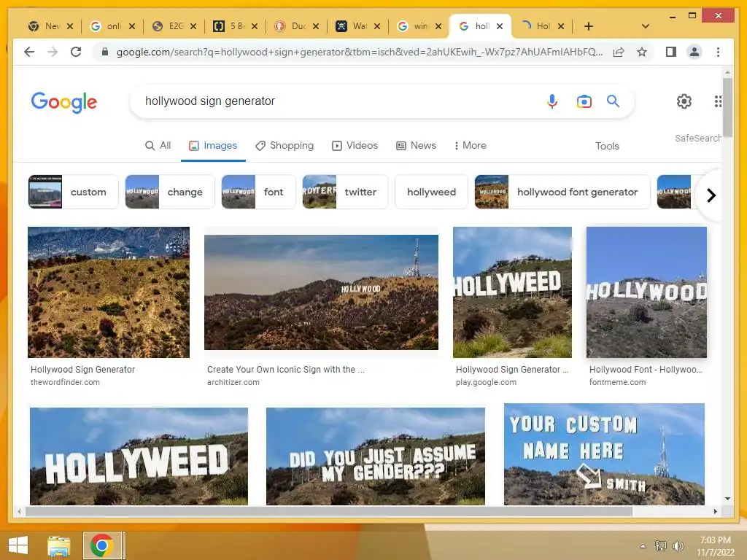Reload the current page
Image resolution: width=747 pixels, height=560 pixels.
76,52
